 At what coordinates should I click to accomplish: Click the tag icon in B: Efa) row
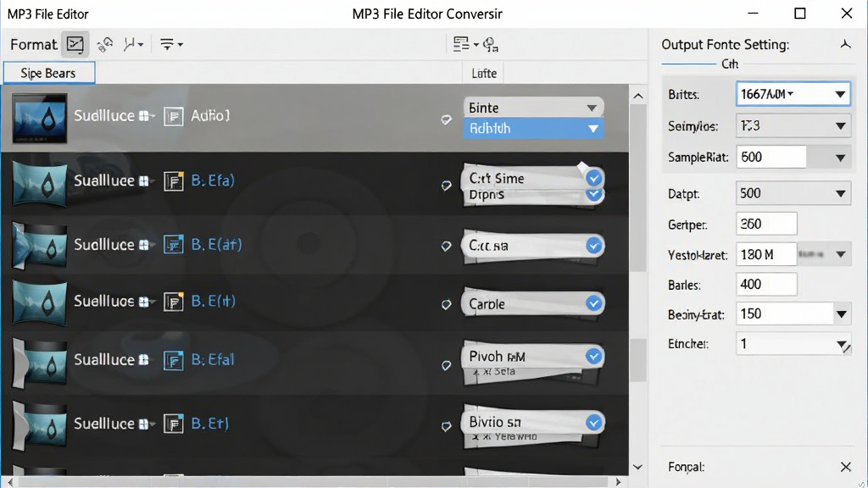point(446,186)
